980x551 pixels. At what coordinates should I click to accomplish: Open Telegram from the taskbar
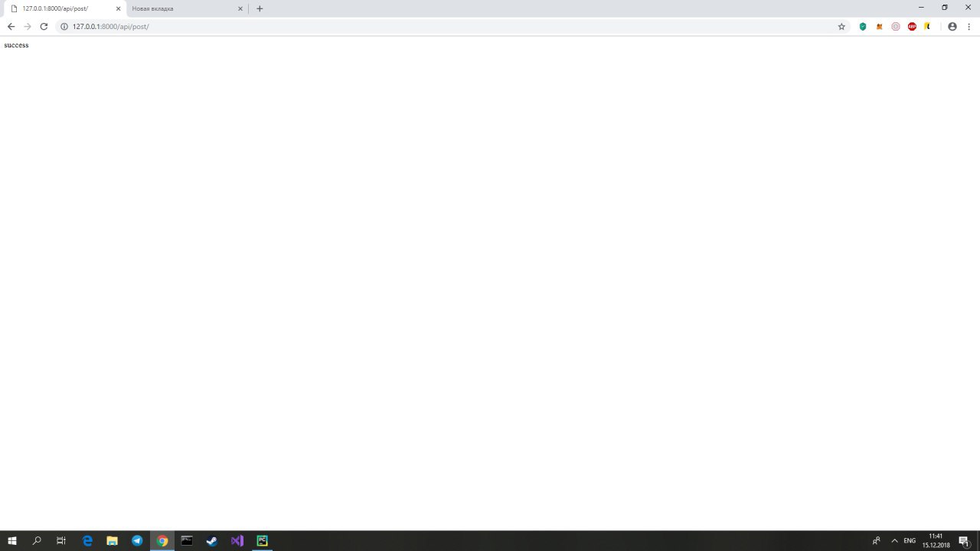(137, 540)
